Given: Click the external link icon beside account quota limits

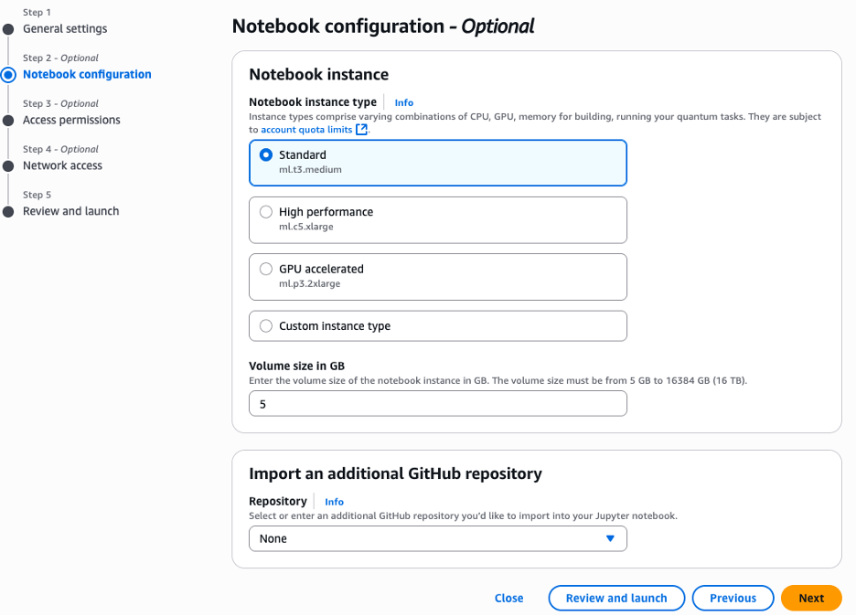Looking at the screenshot, I should tap(362, 130).
